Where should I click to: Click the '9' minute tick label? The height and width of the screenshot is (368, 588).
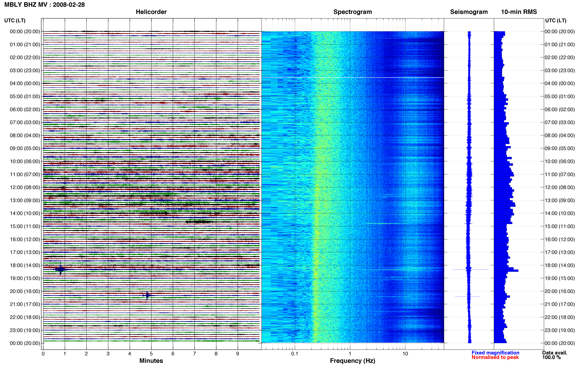tap(238, 354)
